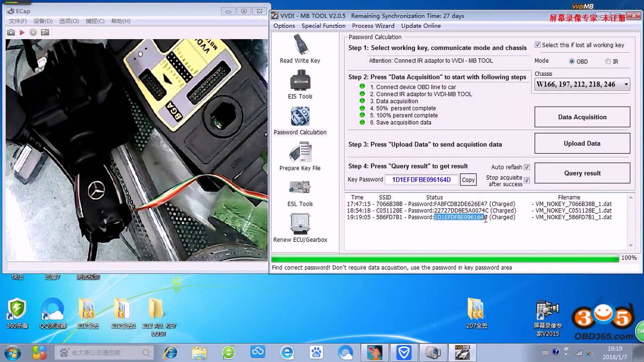Open EIS Tools in the sidebar

pos(300,85)
